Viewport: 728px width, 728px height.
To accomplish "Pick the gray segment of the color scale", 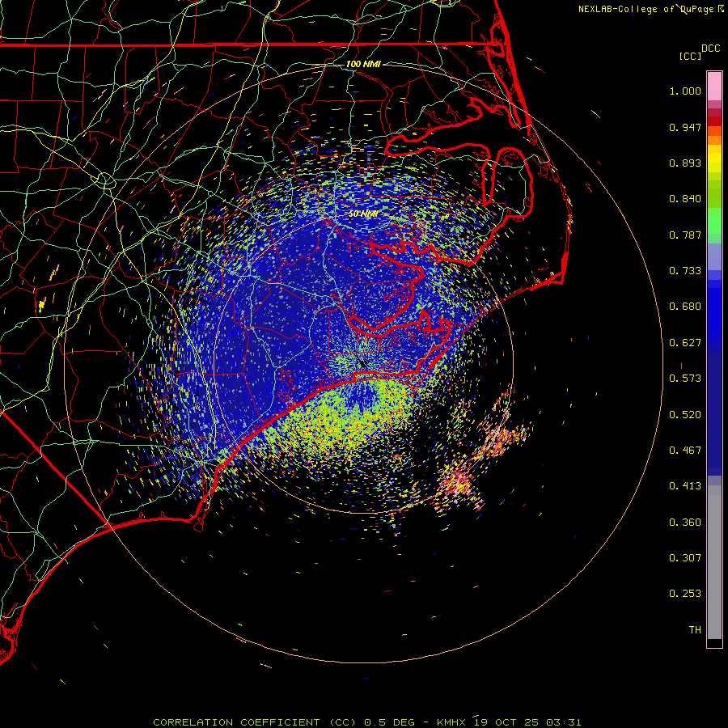I will pyautogui.click(x=714, y=562).
